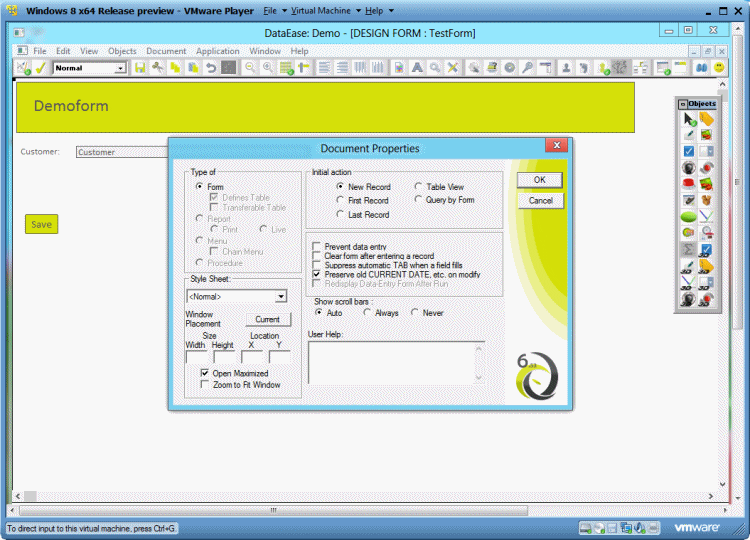
Task: Enable Zoom to Fit Window checkbox
Action: coord(205,385)
